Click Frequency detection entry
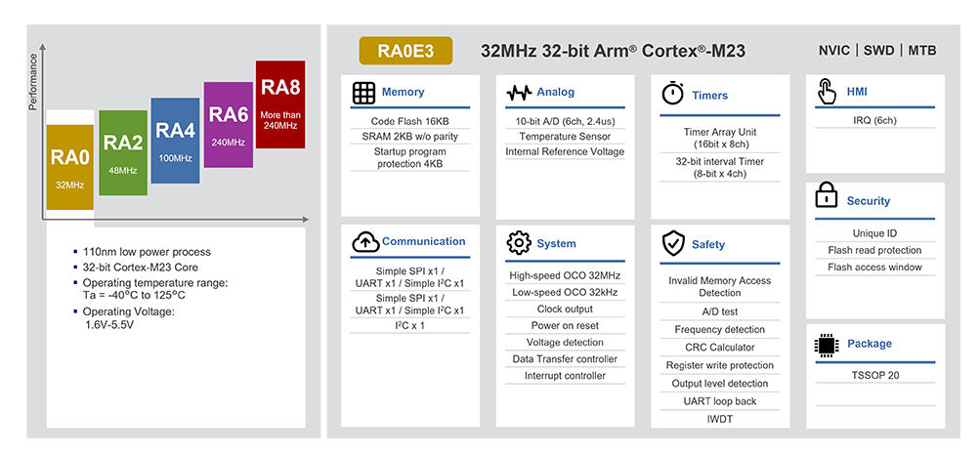The image size is (980, 455). [x=720, y=330]
